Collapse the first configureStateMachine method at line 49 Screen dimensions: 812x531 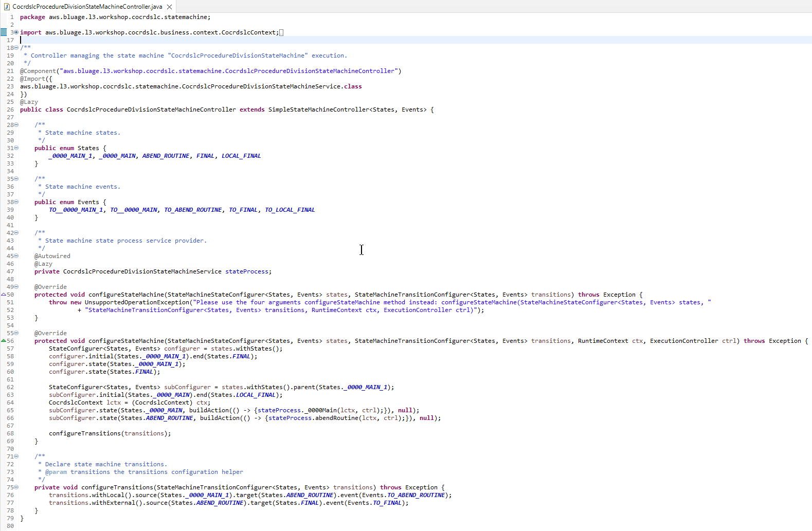pyautogui.click(x=16, y=287)
